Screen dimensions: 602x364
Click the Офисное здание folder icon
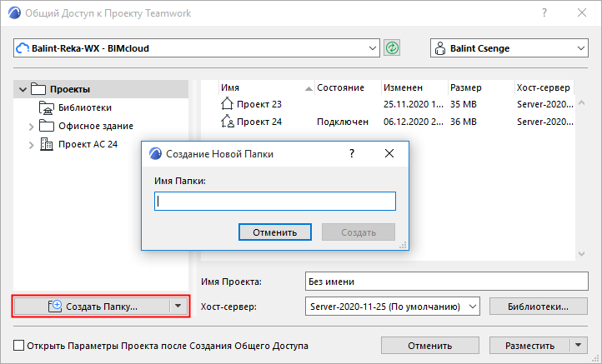point(47,126)
